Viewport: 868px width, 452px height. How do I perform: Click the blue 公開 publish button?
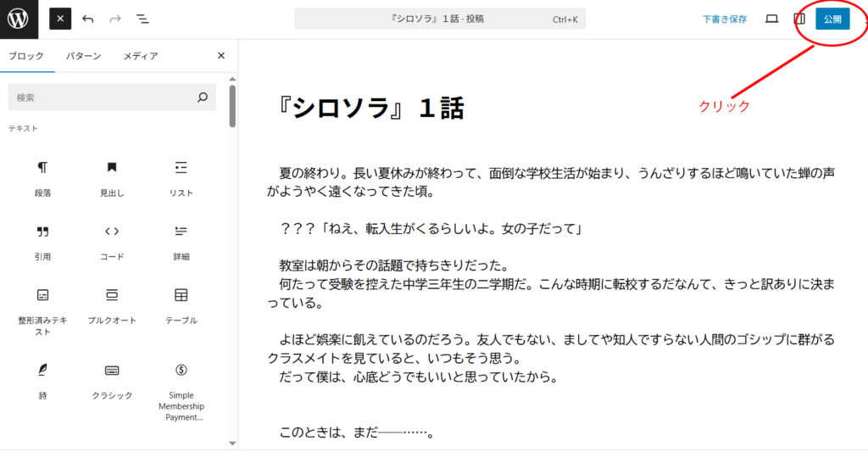[832, 19]
